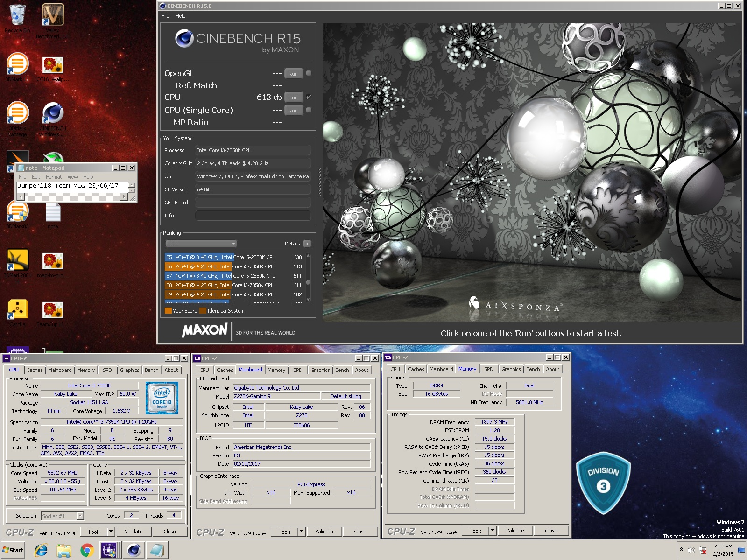This screenshot has width=747, height=560.
Task: Expand Tools dropdown arrow in CPU-Z CPU window
Action: click(x=111, y=532)
